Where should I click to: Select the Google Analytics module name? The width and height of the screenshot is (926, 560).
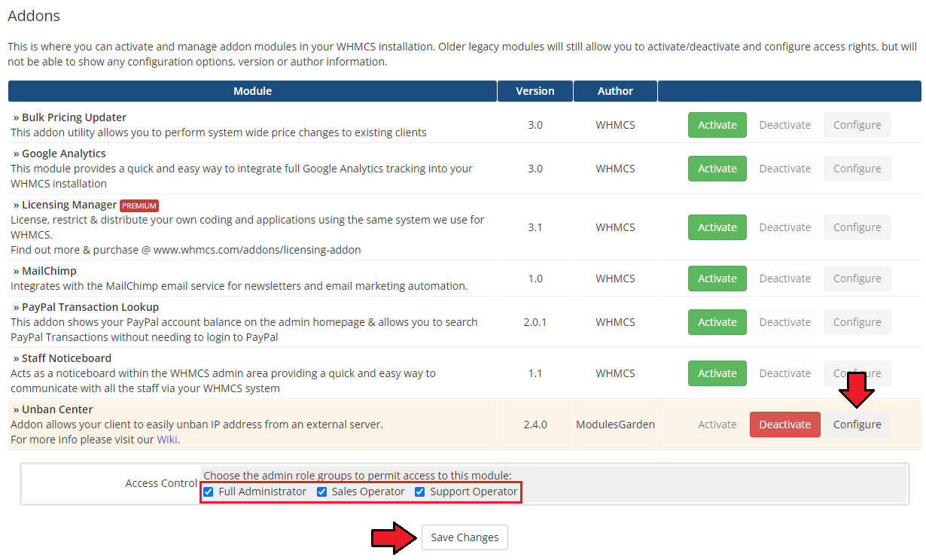(x=64, y=154)
